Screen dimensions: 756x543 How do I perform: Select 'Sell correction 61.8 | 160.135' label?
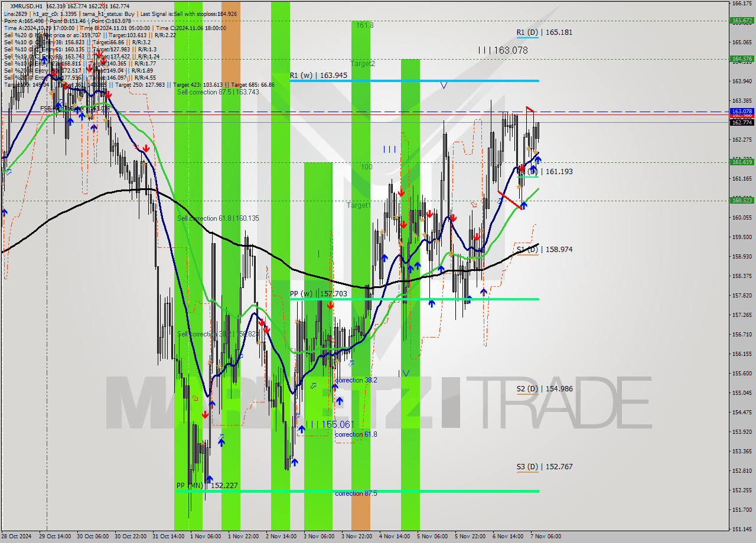tap(218, 218)
